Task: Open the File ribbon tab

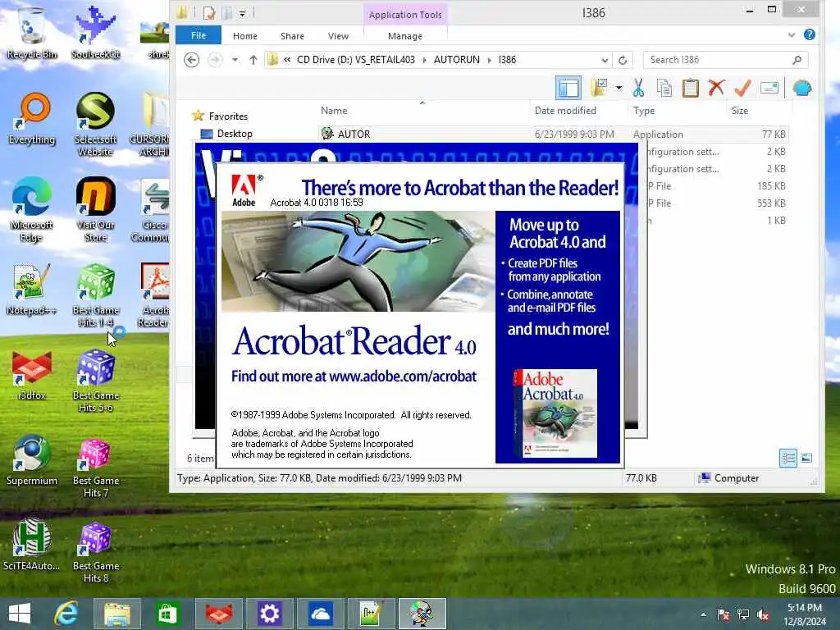Action: (199, 35)
